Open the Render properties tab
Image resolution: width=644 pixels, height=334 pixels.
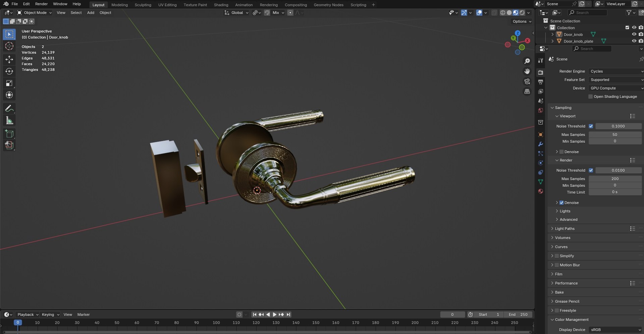click(540, 72)
